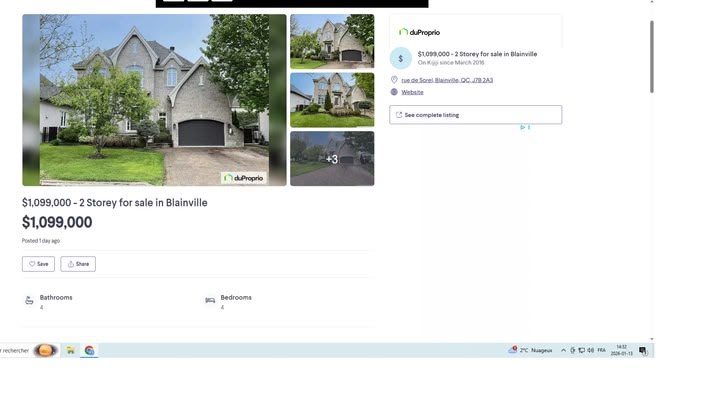Viewport: 720px width, 405px height.
Task: Open the main house photo
Action: [x=154, y=99]
